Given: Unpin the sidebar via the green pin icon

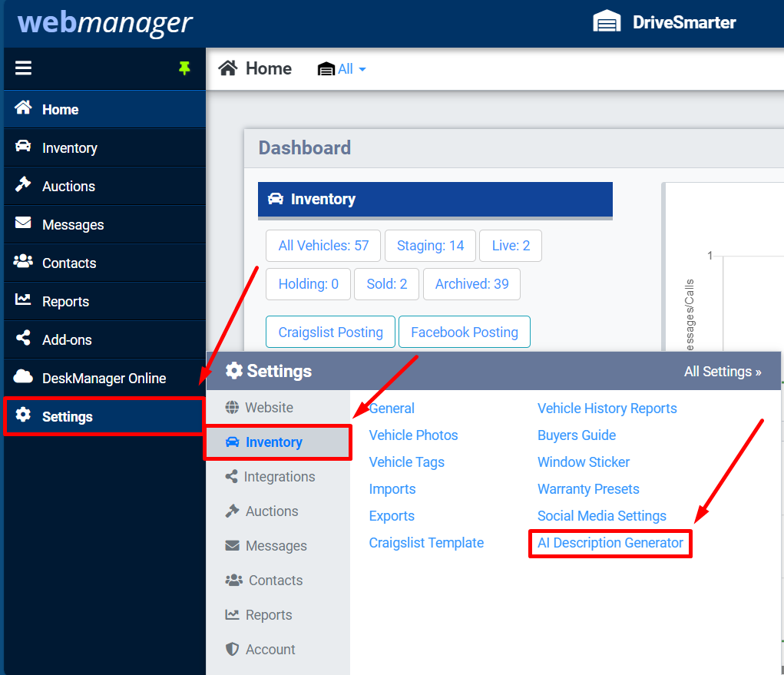Looking at the screenshot, I should (x=184, y=68).
